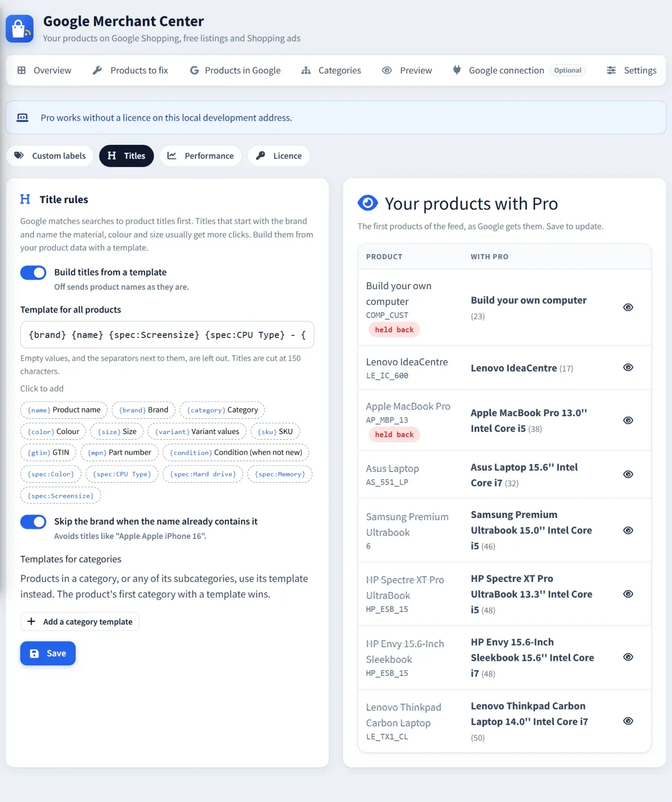Click the eye icon beside Your products with Pro

(x=367, y=203)
